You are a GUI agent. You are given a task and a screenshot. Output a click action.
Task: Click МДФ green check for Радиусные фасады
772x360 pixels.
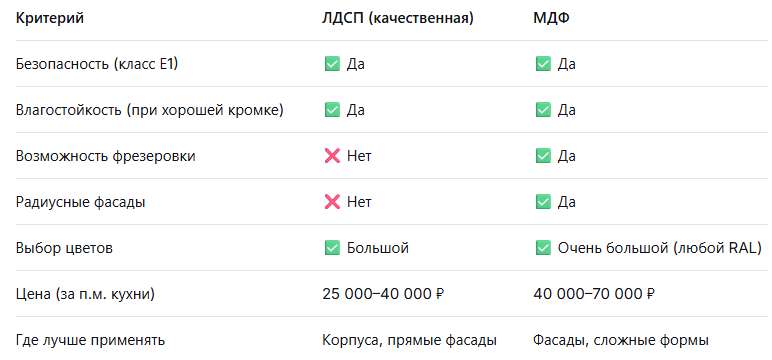point(543,202)
